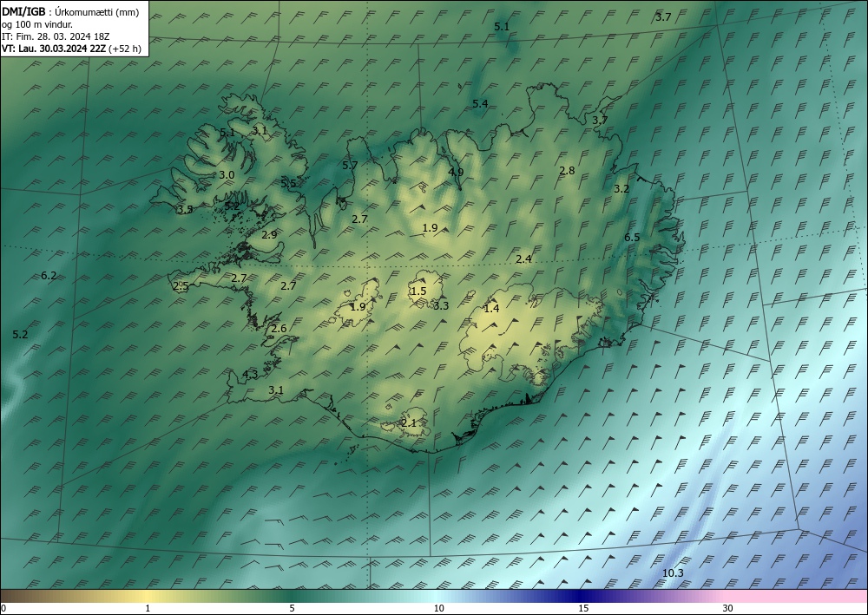The width and height of the screenshot is (868, 615).
Task: Click the color scale label '1'
Action: [148, 608]
